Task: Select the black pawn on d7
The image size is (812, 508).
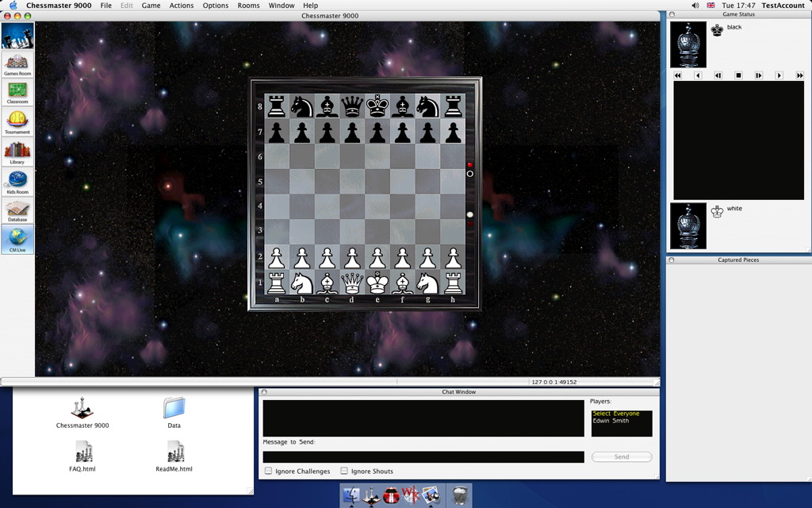Action: (352, 132)
